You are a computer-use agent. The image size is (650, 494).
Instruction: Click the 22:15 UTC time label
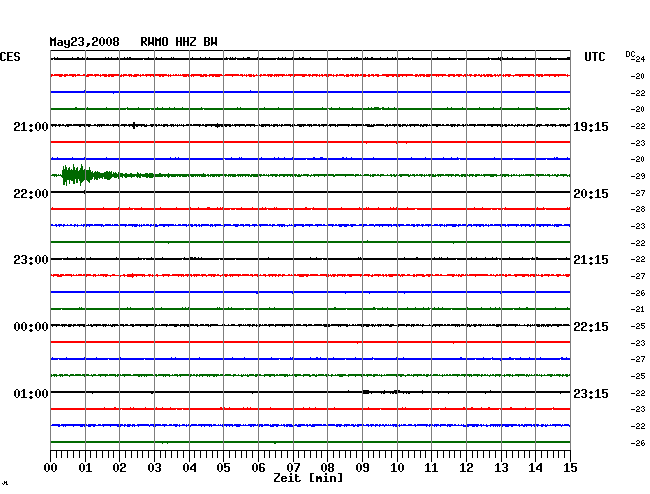pos(591,327)
